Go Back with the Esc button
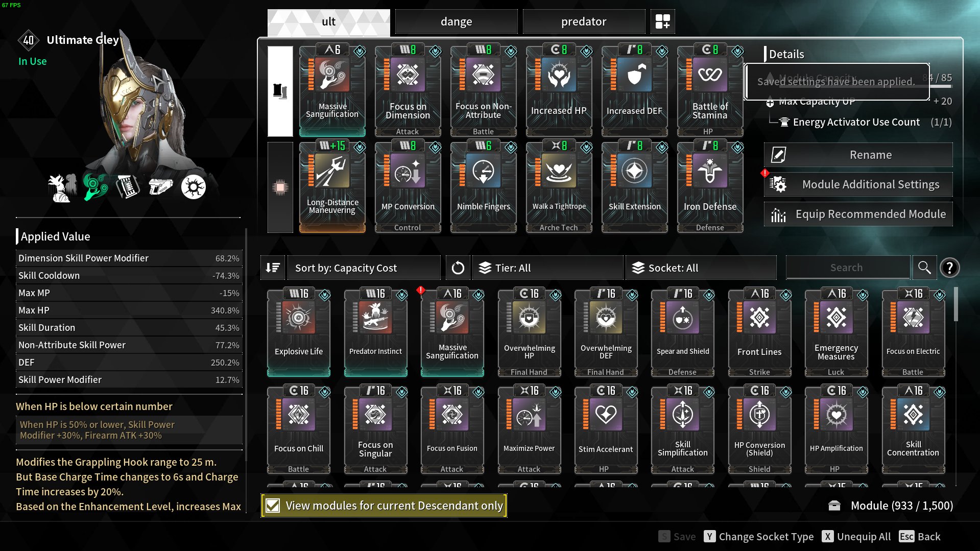 pos(920,536)
